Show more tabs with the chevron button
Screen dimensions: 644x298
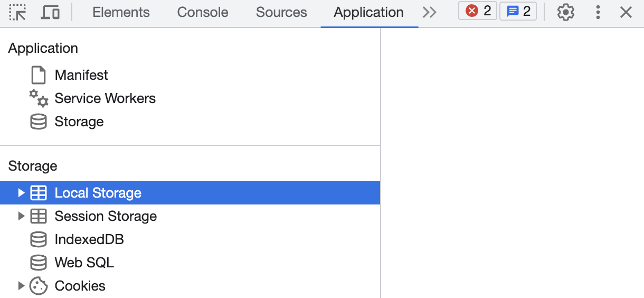430,12
